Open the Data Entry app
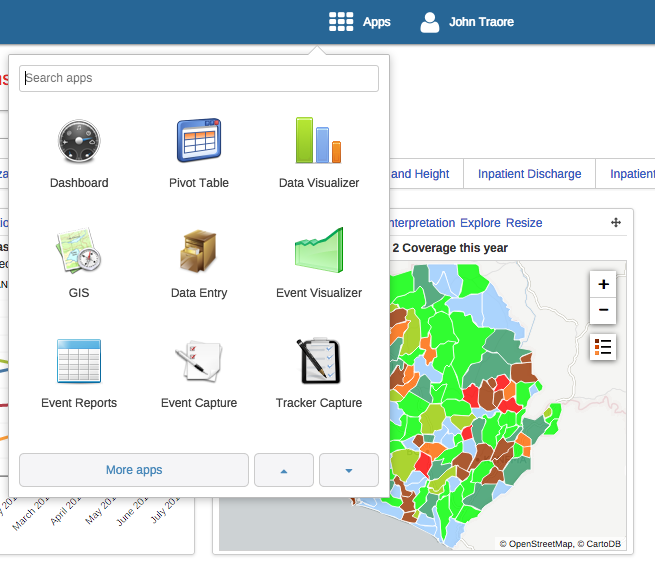The image size is (655, 566). 199,252
